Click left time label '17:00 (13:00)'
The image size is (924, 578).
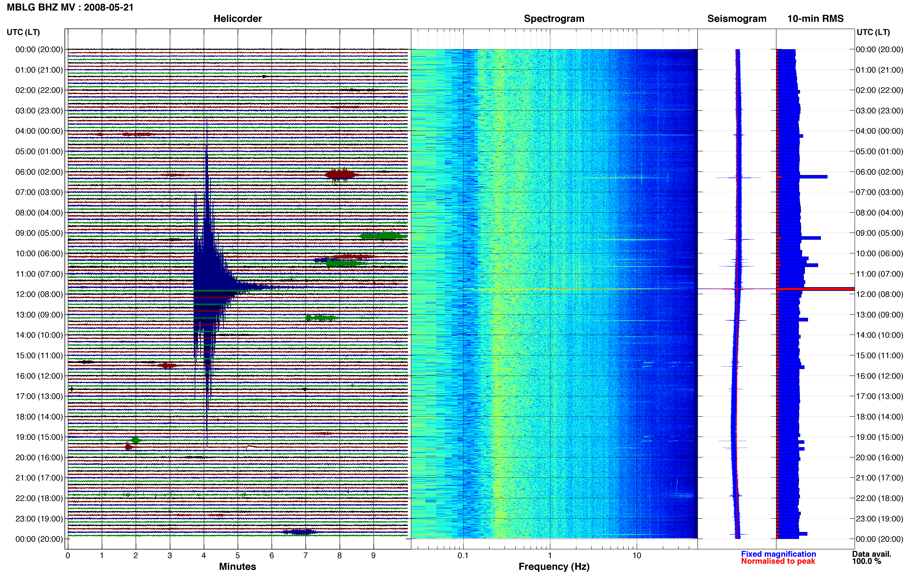pyautogui.click(x=39, y=396)
